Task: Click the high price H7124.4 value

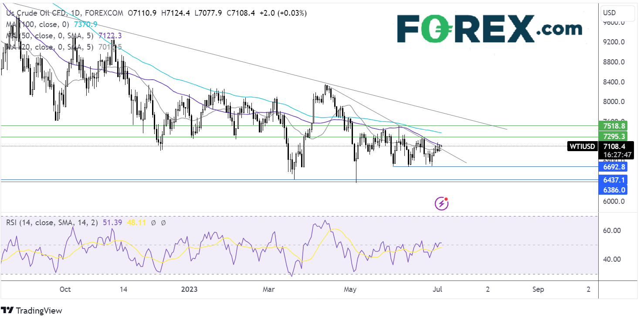Action: [x=176, y=13]
